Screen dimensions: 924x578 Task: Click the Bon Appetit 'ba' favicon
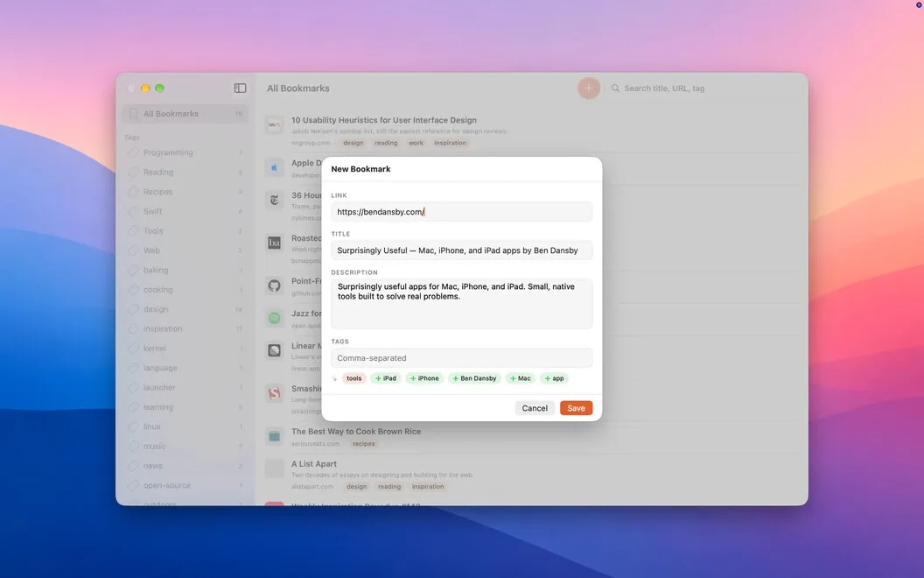tap(274, 243)
